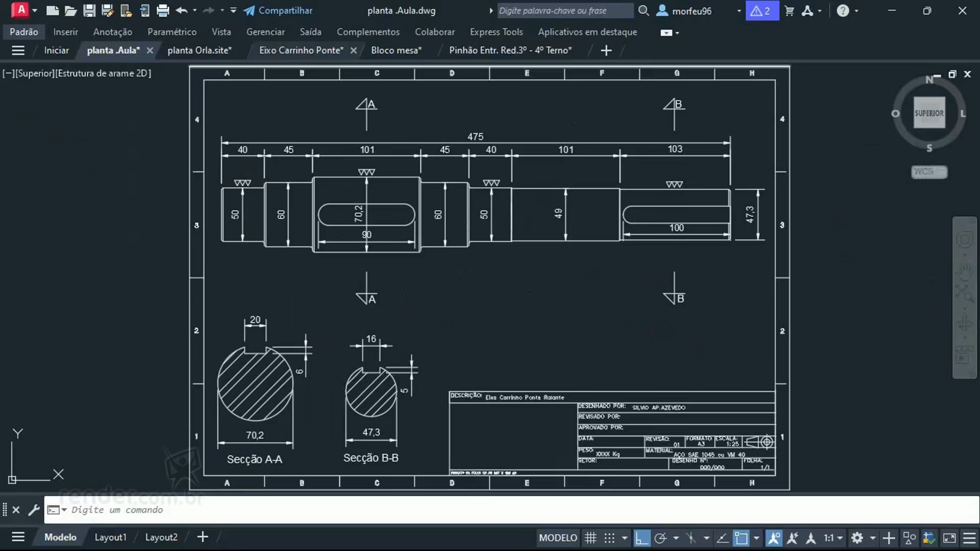The image size is (980, 551).
Task: Toggle drawing grid display in status bar
Action: 591,538
